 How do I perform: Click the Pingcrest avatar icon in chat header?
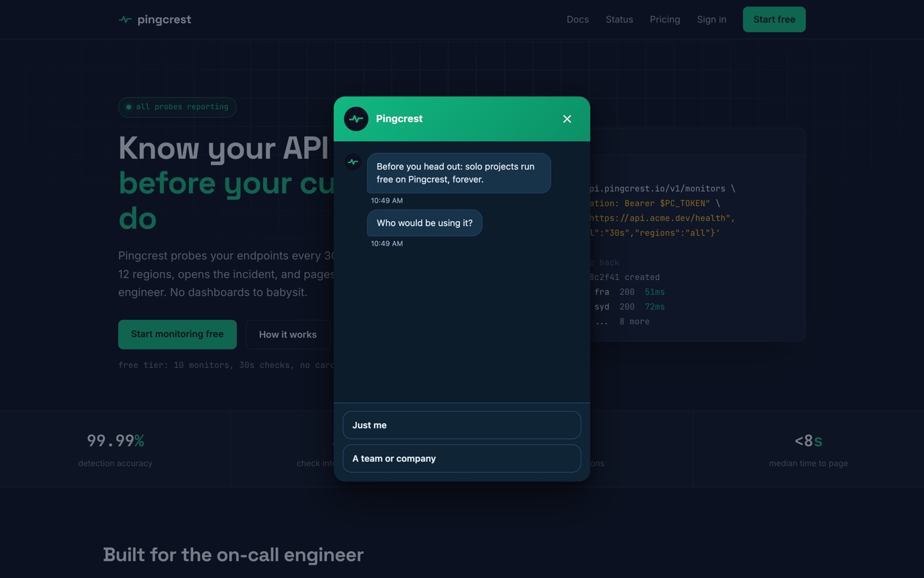click(x=356, y=119)
